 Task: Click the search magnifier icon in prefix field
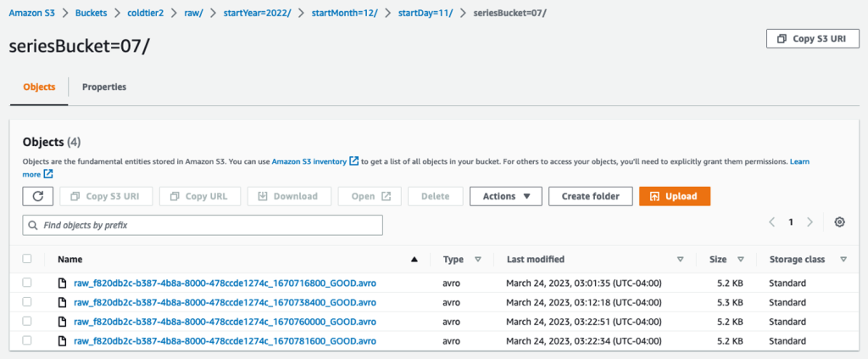pyautogui.click(x=33, y=226)
